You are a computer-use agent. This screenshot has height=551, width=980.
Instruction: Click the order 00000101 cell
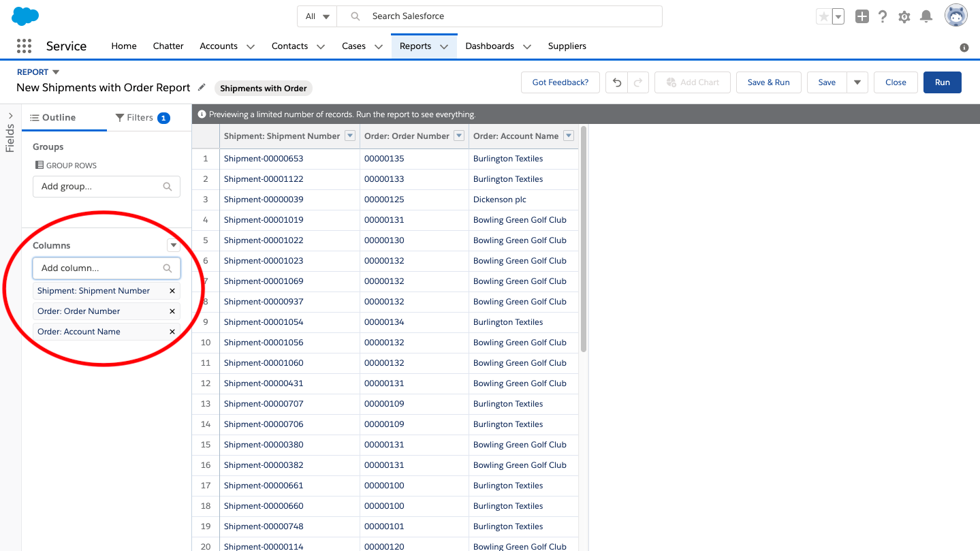click(x=415, y=526)
